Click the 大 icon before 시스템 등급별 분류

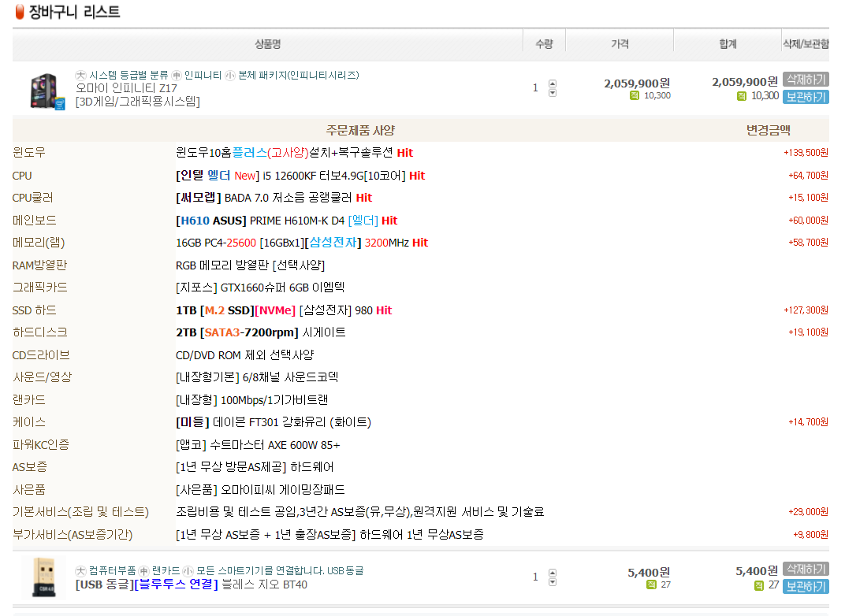tap(81, 76)
